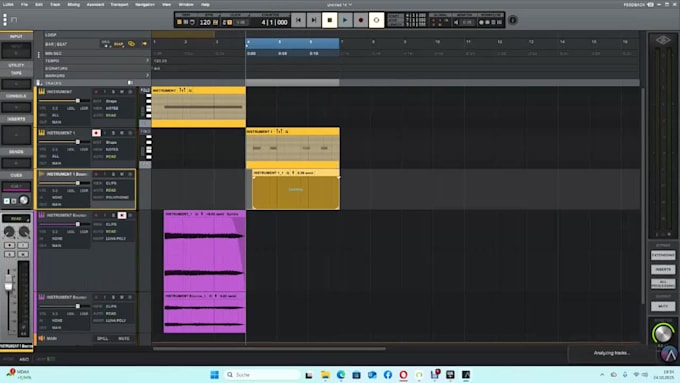Click keyboard icon of INSTRUMENT 1 track

(42, 133)
